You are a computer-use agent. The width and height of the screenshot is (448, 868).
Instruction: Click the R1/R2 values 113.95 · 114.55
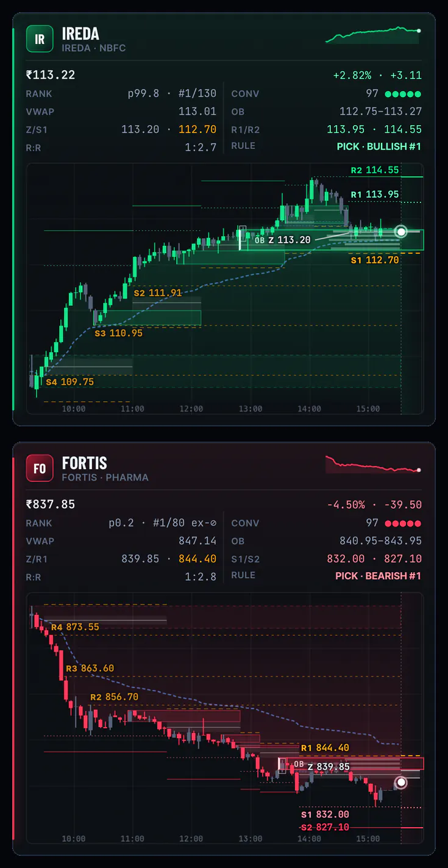click(374, 129)
